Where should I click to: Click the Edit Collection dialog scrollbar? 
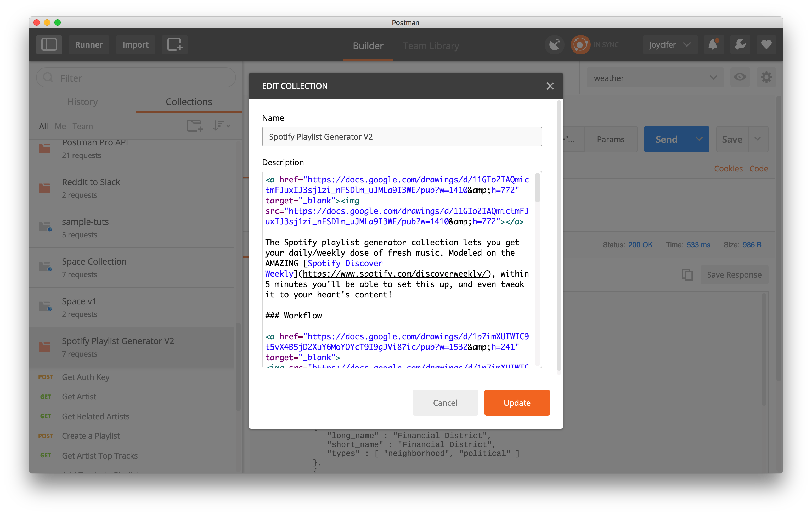click(x=559, y=236)
